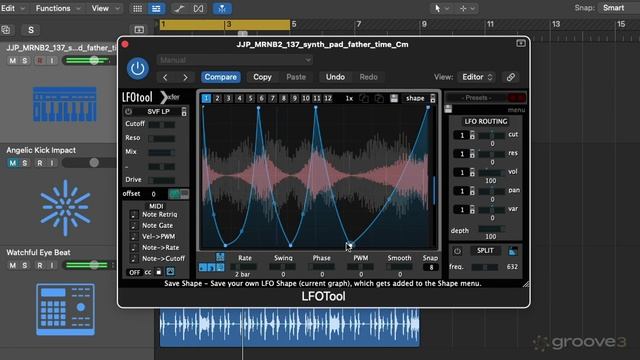The image size is (640, 360).
Task: Click the MIDI CC OFF button
Action: pyautogui.click(x=134, y=272)
